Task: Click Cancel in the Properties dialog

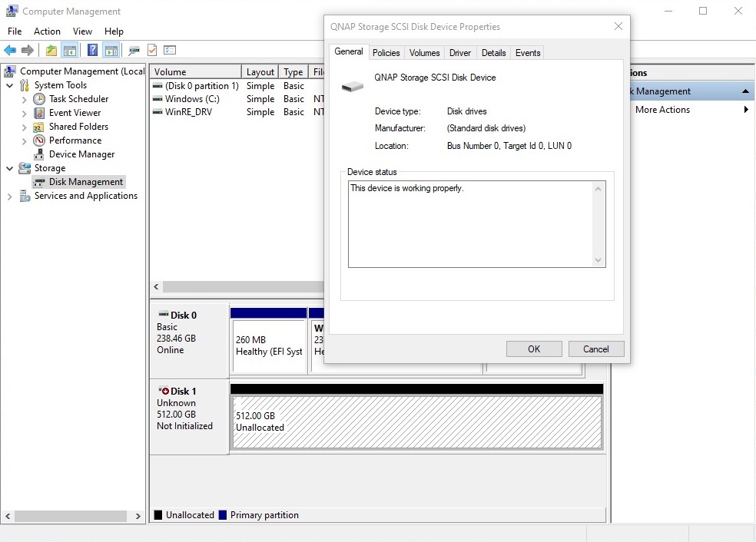Action: (596, 349)
